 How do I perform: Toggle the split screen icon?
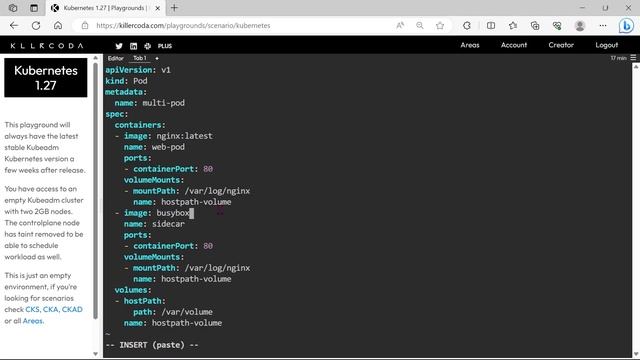[491, 25]
